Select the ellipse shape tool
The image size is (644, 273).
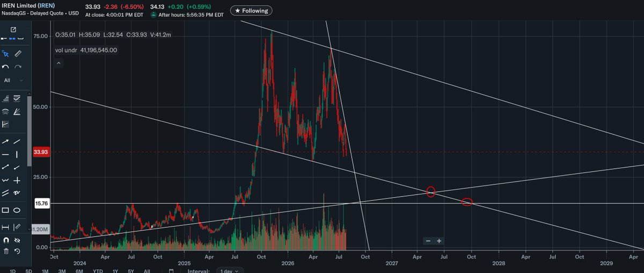point(17,210)
